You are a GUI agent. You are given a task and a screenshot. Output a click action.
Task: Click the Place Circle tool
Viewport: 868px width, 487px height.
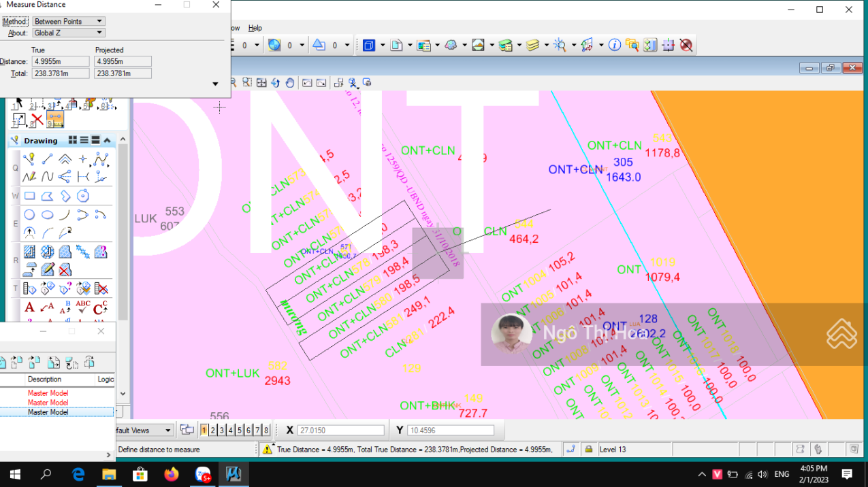[x=29, y=215]
